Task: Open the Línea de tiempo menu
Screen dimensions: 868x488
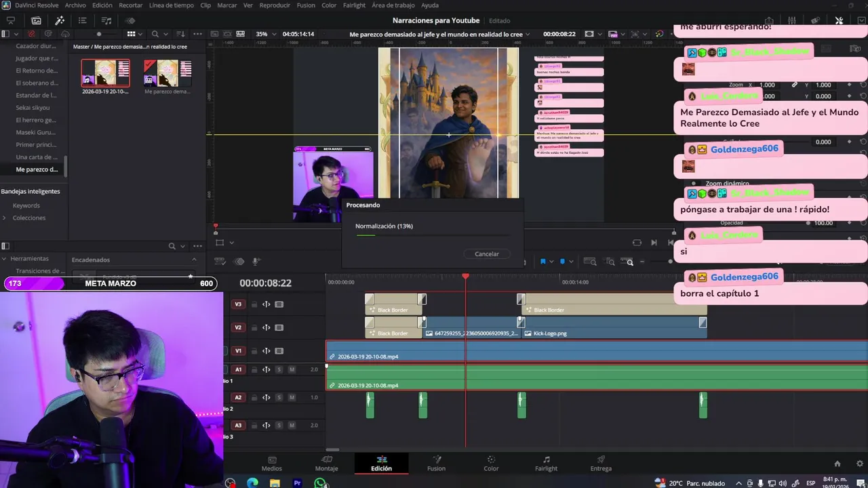Action: (171, 5)
